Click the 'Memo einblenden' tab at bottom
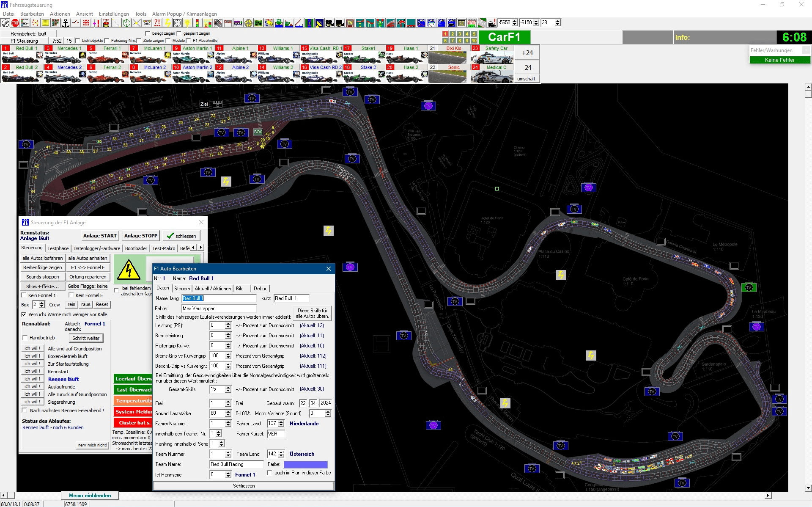The width and height of the screenshot is (812, 507). click(x=90, y=496)
